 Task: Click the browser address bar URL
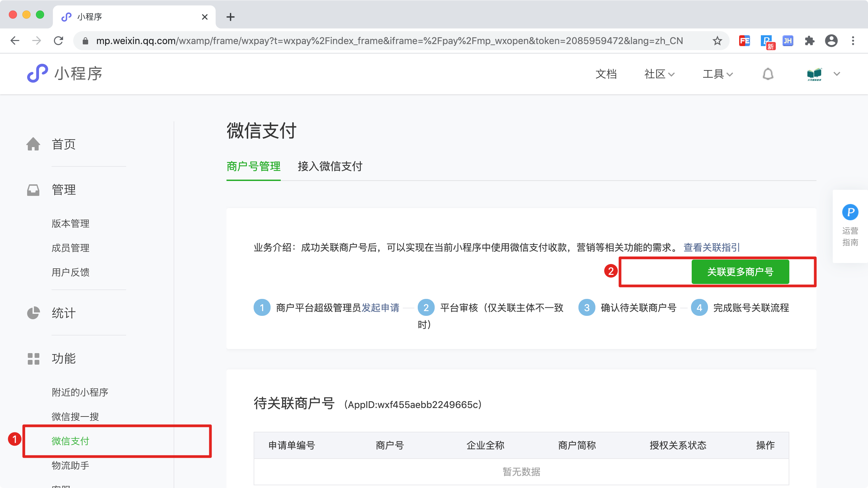click(x=389, y=41)
